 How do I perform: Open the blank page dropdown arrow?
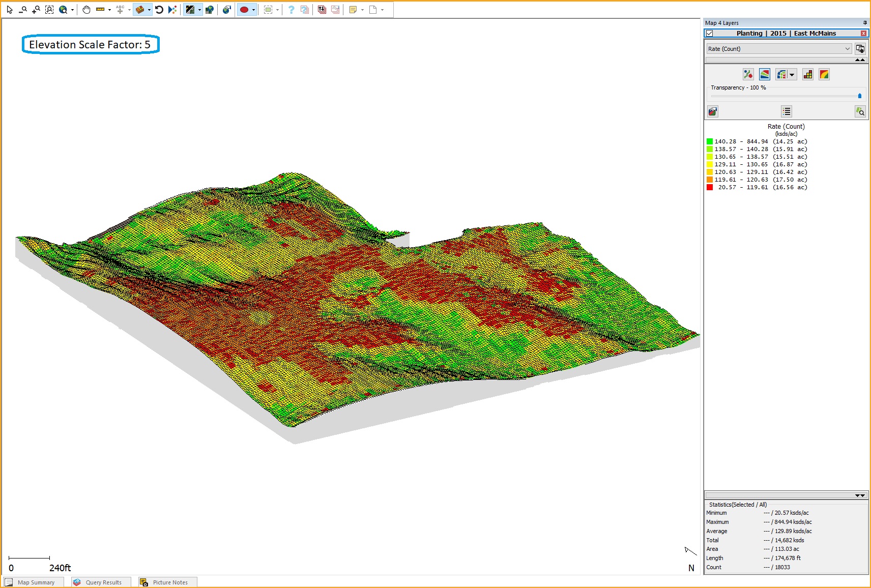[382, 10]
